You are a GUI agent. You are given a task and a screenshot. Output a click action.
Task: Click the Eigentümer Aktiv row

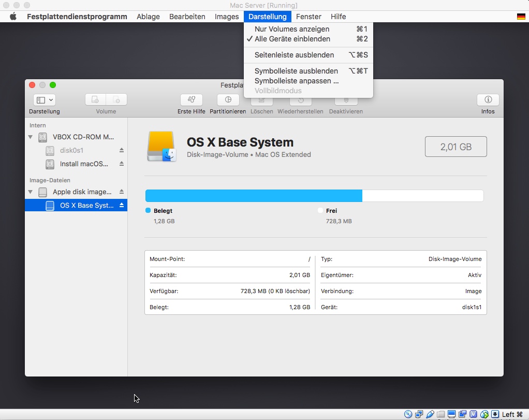401,275
